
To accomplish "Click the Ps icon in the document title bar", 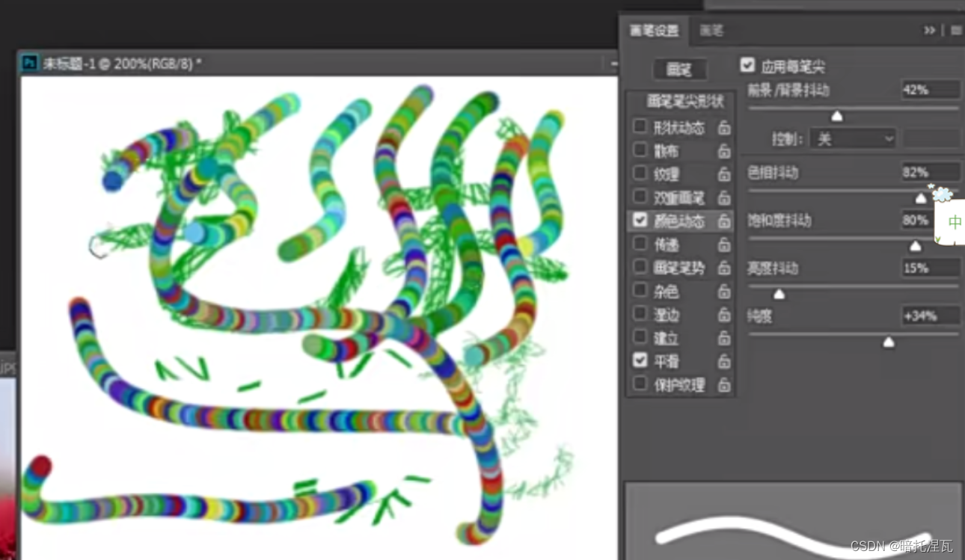I will coord(30,63).
